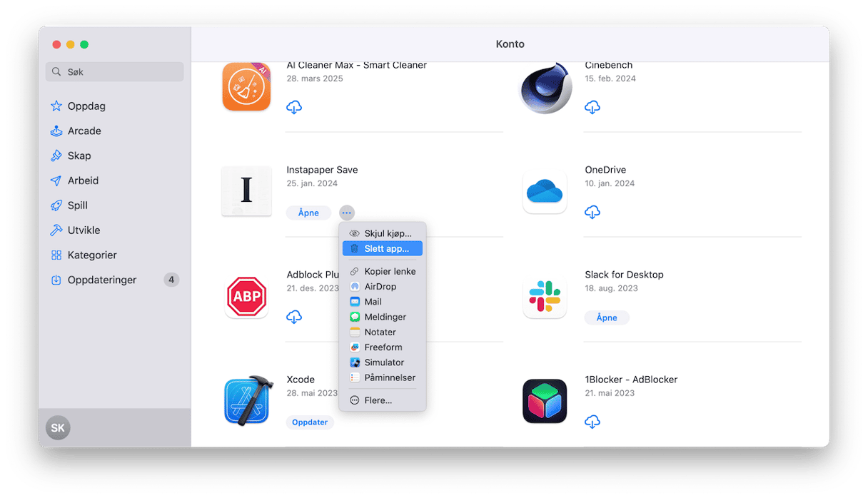Open Oppdateringer in sidebar
The width and height of the screenshot is (868, 498).
[101, 280]
